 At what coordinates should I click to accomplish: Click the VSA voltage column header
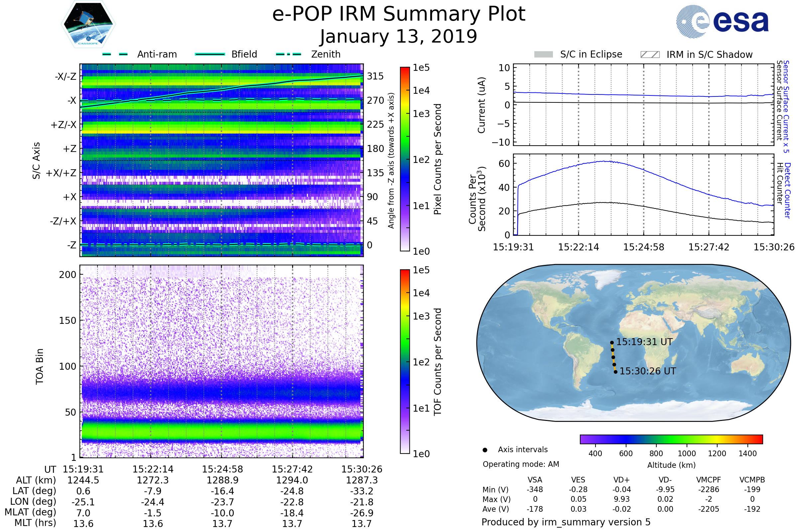(535, 480)
